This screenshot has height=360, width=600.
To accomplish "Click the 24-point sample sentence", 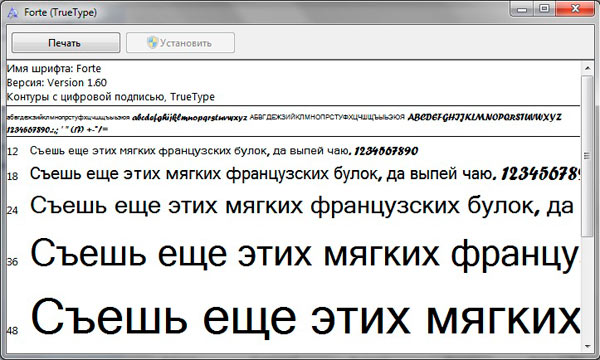I will click(302, 206).
